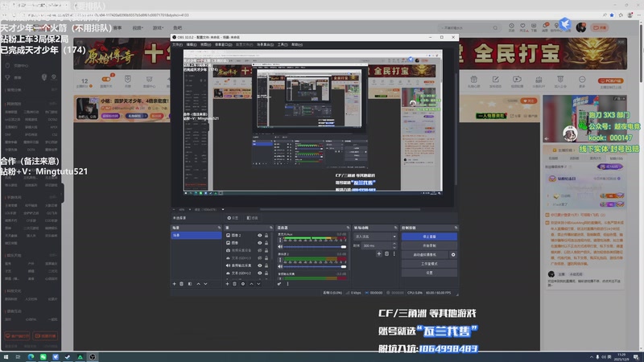The width and height of the screenshot is (644, 362).
Task: Toggle visibility of 图像 source
Action: [x=259, y=243]
